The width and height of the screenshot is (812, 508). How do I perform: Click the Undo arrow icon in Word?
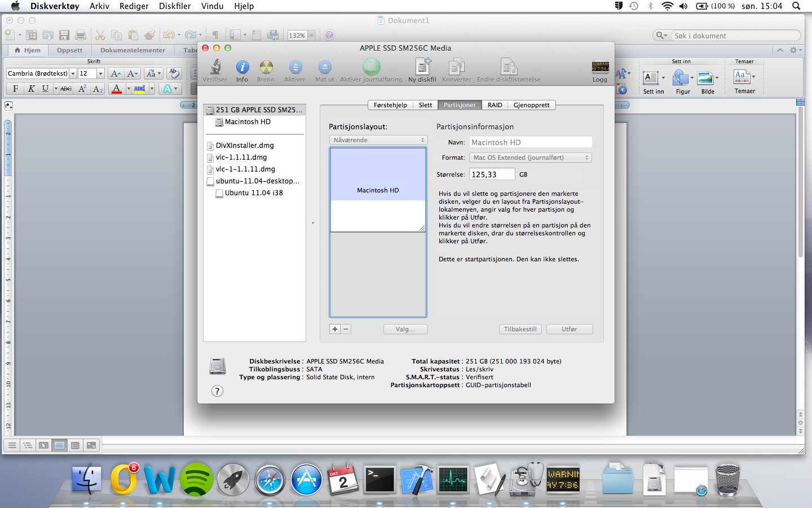pyautogui.click(x=169, y=35)
